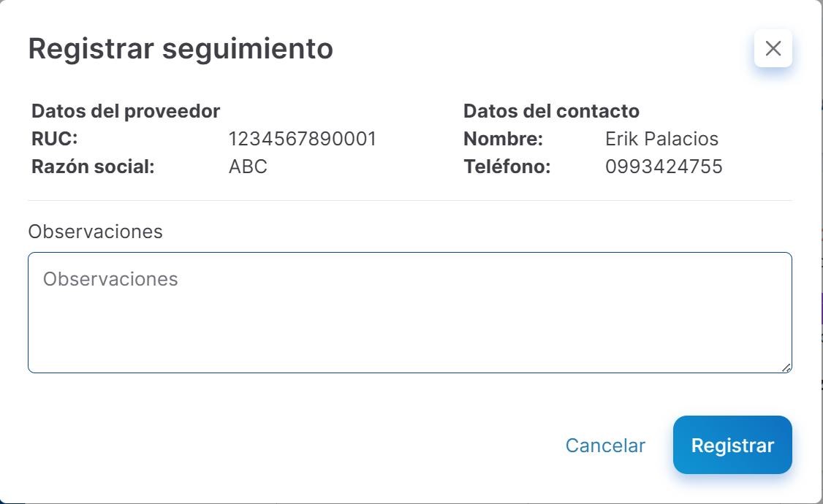This screenshot has height=504, width=823.
Task: Click the textarea resize grip icon
Action: point(786,367)
